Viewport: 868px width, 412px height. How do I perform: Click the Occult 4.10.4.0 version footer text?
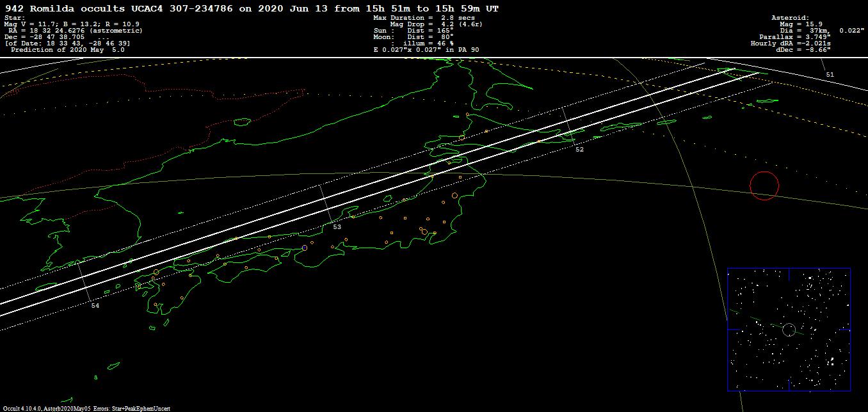(86, 408)
